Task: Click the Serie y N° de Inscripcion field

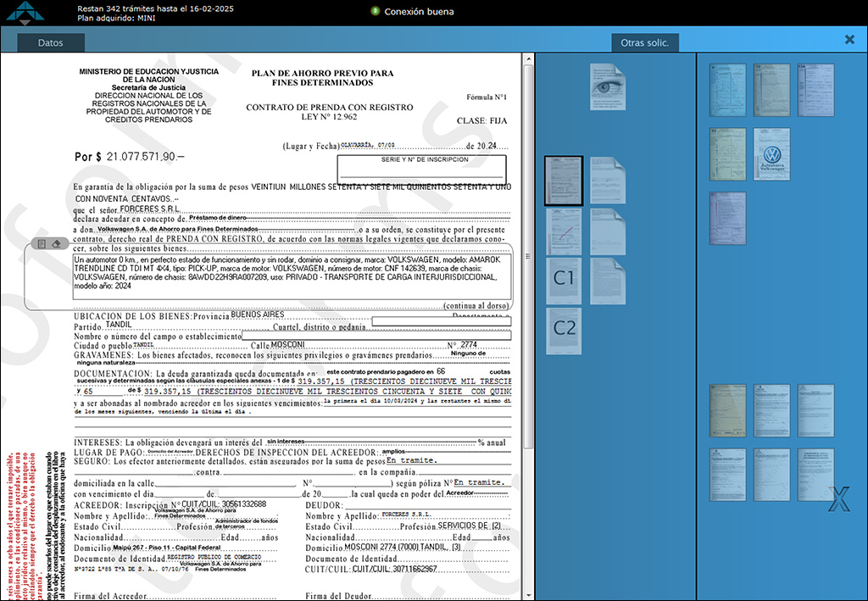Action: click(x=421, y=168)
